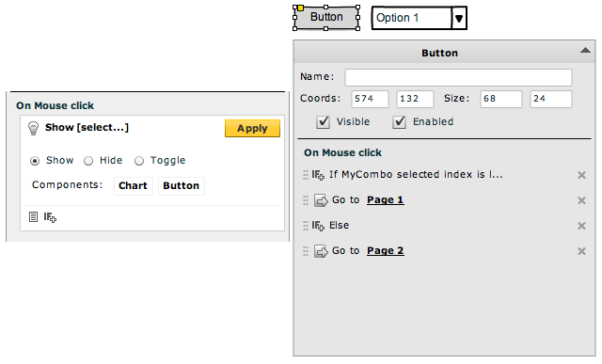
Task: Click the IF condition icon in left panel footer
Action: pyautogui.click(x=50, y=217)
